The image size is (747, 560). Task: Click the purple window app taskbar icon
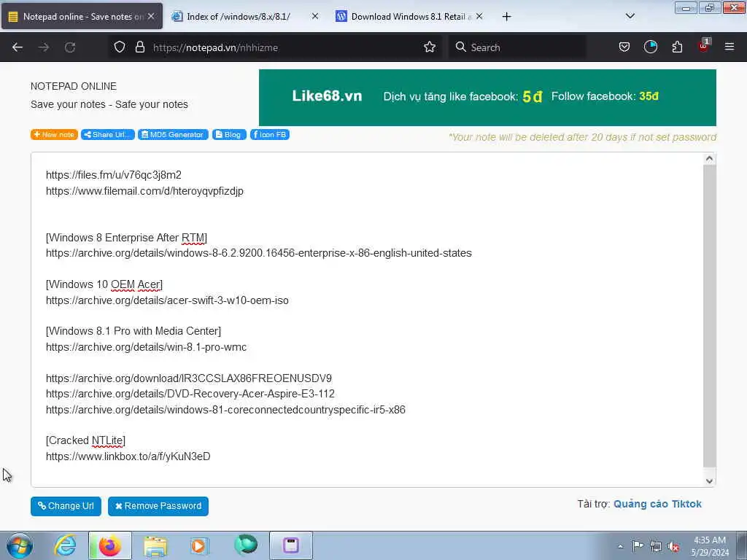pyautogui.click(x=291, y=545)
